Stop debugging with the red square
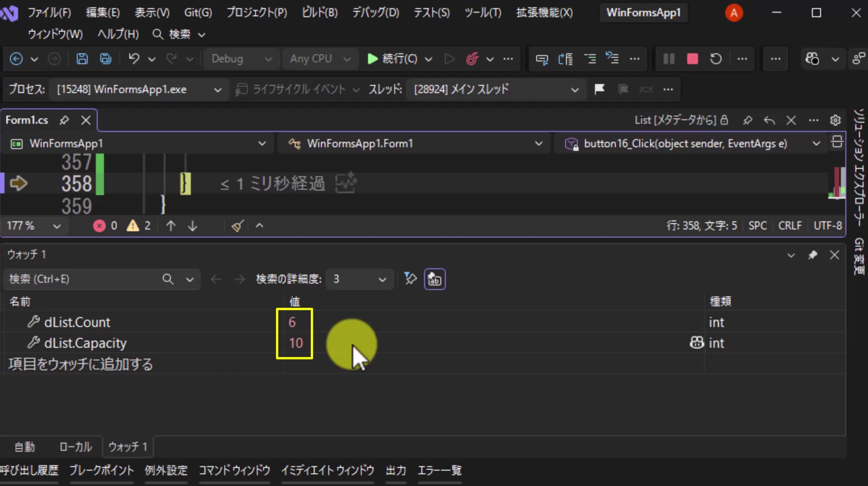This screenshot has width=868, height=486. [x=692, y=59]
